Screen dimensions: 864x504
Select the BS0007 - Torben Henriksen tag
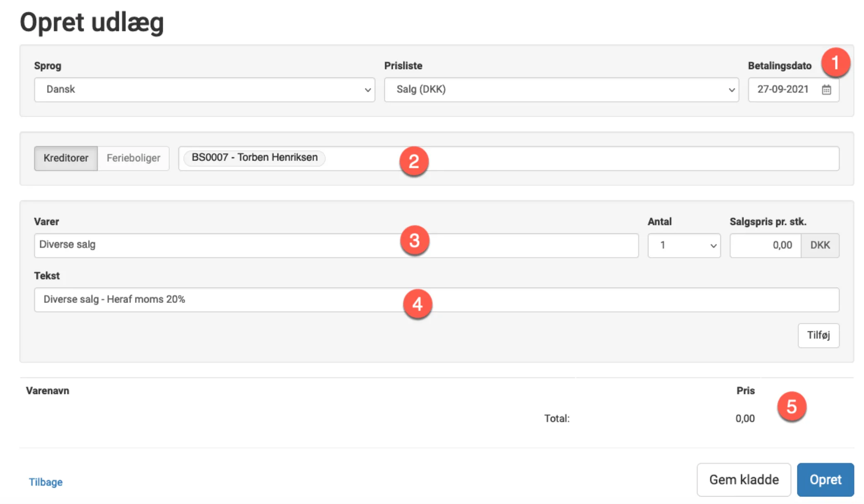254,158
